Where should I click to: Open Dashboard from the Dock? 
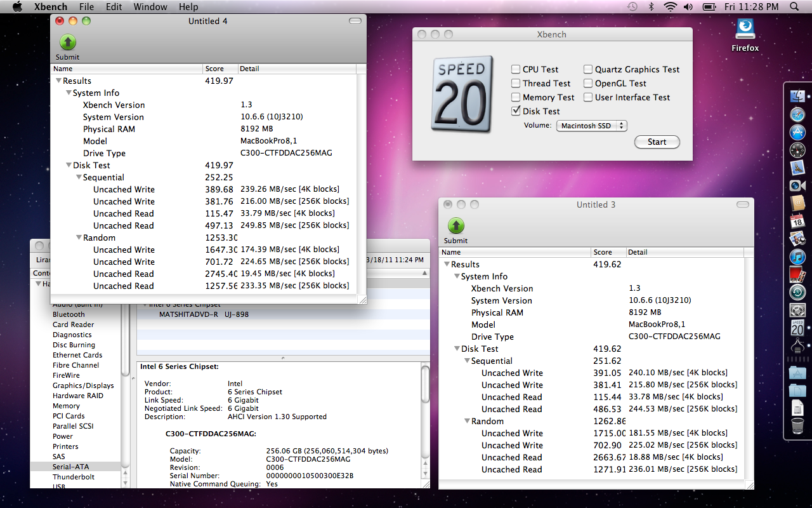pyautogui.click(x=797, y=150)
